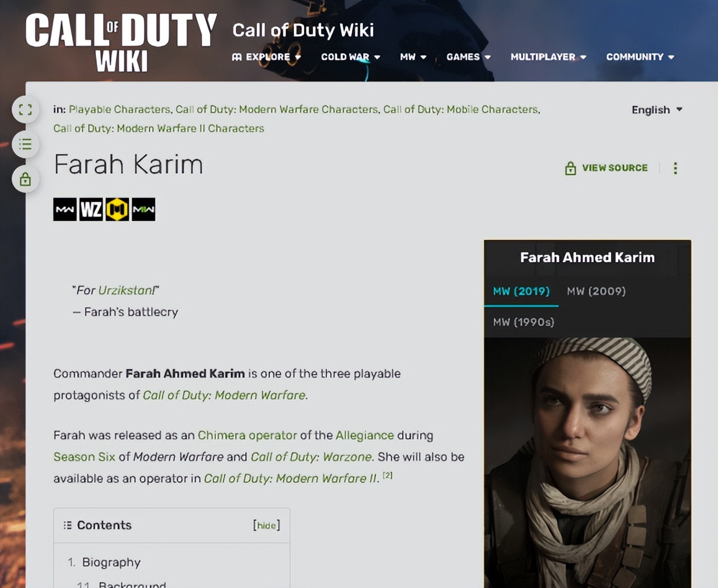Screen dimensions: 718x588
Task: Expand the English language dropdown
Action: pyautogui.click(x=657, y=110)
